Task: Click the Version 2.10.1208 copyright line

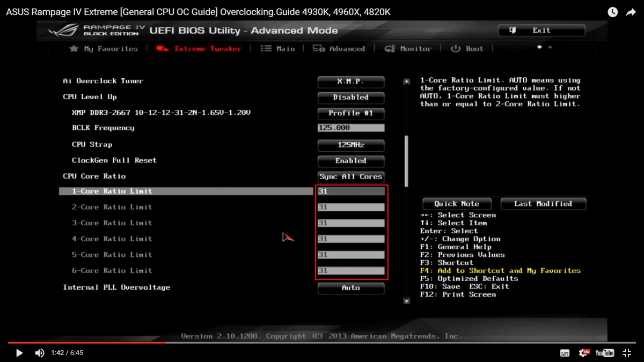Action: [x=321, y=336]
